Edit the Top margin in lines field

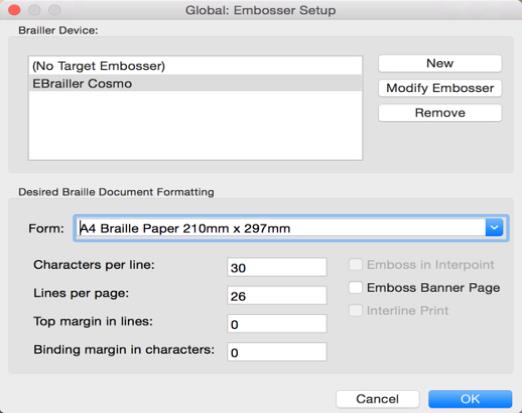coord(277,324)
